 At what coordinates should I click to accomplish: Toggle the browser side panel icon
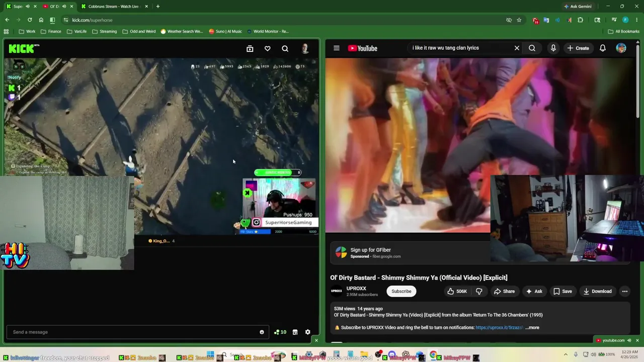pos(52,20)
